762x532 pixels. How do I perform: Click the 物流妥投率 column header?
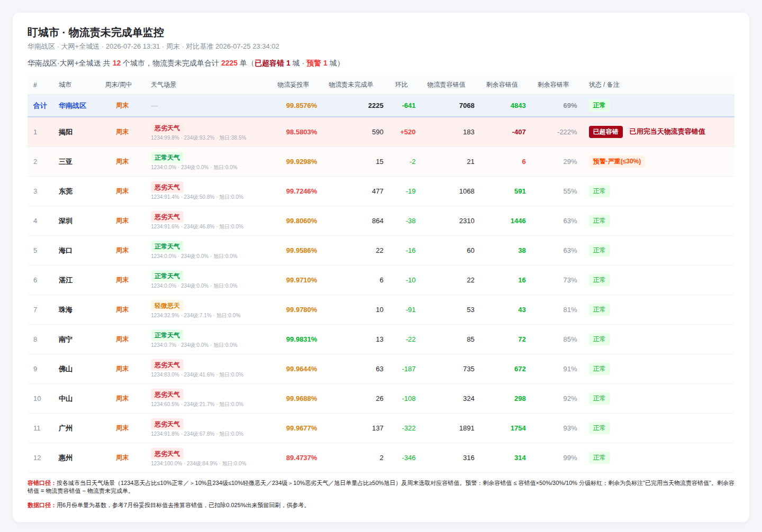click(293, 85)
